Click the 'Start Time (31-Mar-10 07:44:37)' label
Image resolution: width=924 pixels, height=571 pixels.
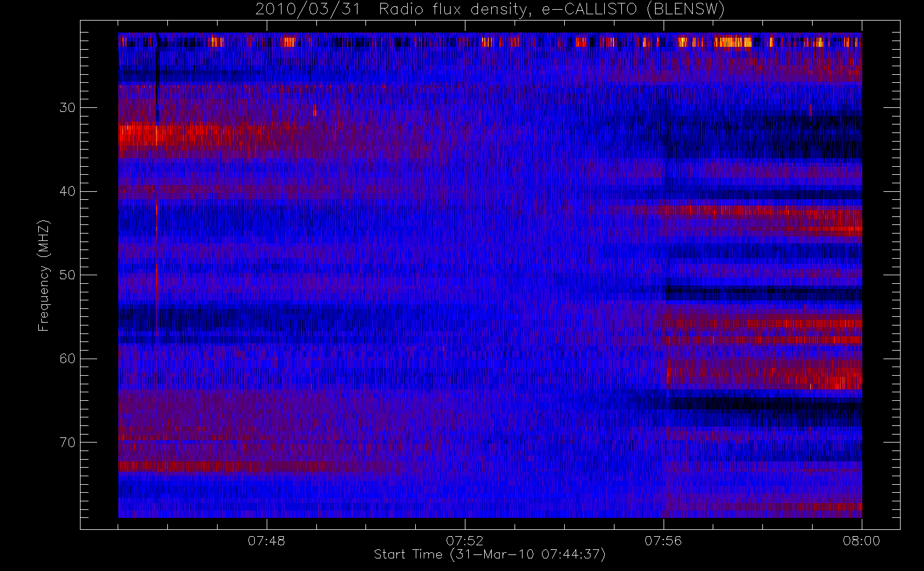(490, 554)
